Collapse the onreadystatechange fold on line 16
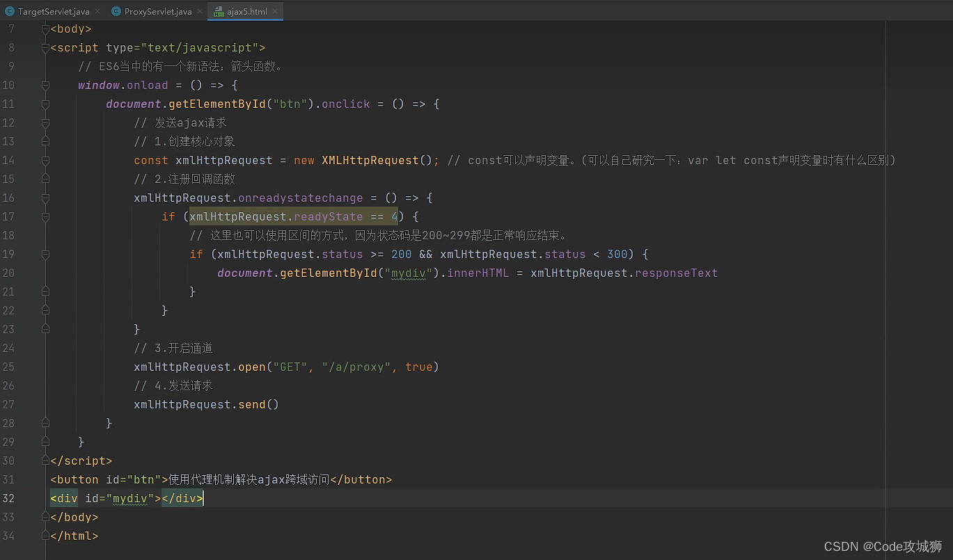This screenshot has height=560, width=953. (x=45, y=198)
